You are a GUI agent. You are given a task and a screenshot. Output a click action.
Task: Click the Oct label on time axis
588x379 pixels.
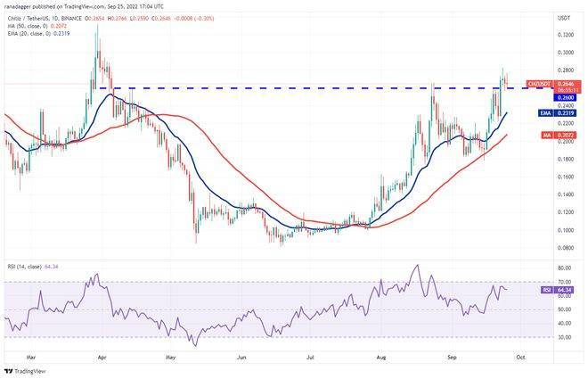click(x=519, y=354)
